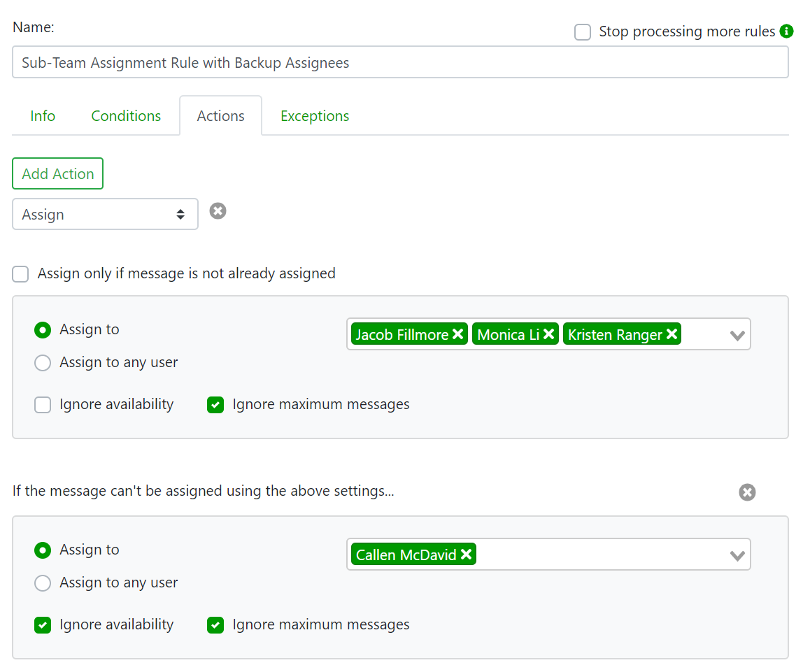803x672 pixels.
Task: Delete the backup assignment section
Action: coord(747,492)
